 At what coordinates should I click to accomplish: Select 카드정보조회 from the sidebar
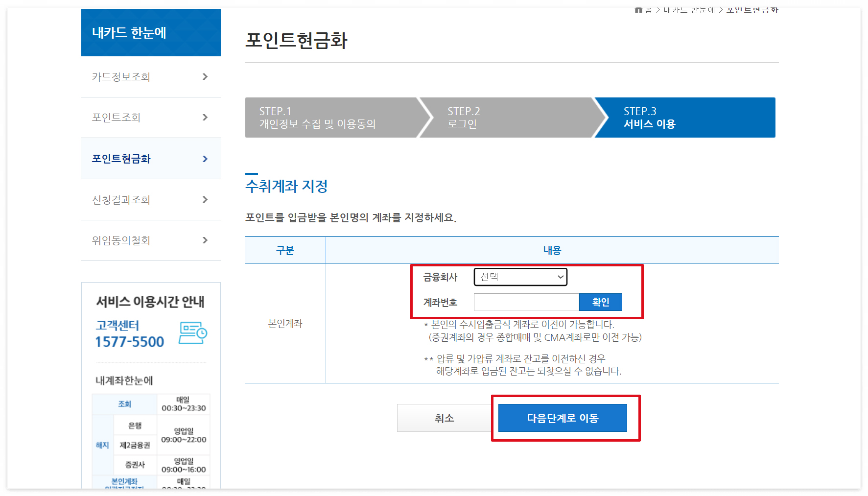(120, 77)
